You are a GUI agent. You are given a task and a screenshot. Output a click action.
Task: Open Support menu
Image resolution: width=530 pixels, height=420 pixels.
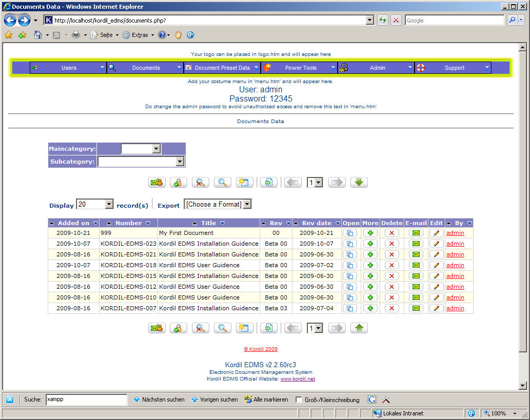tap(453, 68)
